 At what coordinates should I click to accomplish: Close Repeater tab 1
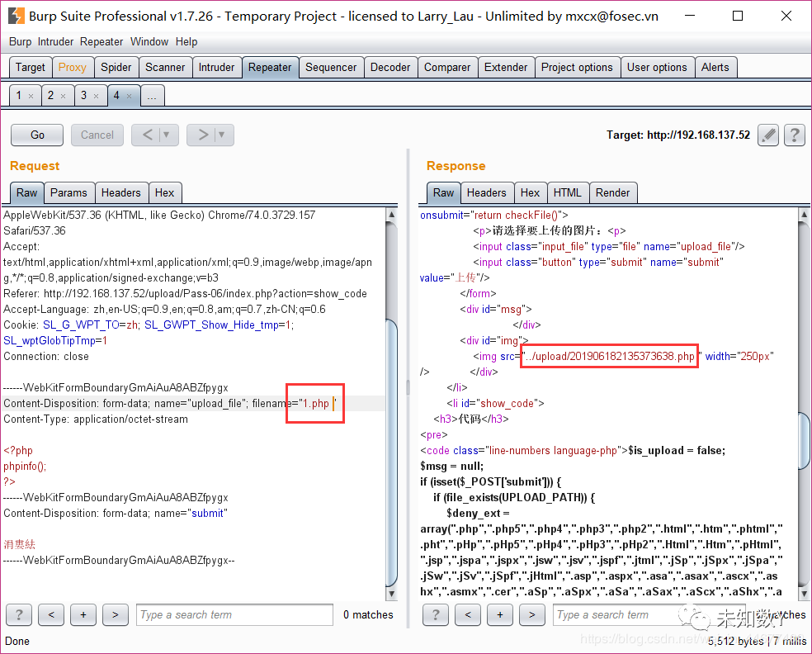point(31,96)
